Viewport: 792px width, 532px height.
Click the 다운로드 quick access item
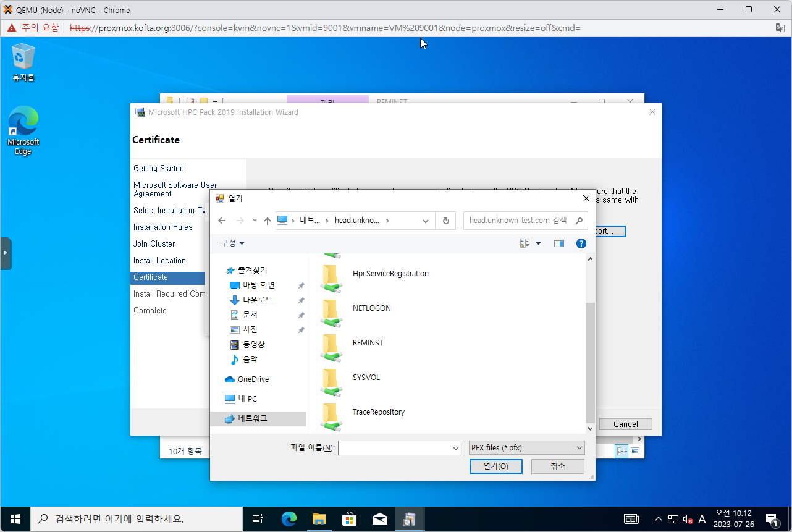tap(257, 300)
